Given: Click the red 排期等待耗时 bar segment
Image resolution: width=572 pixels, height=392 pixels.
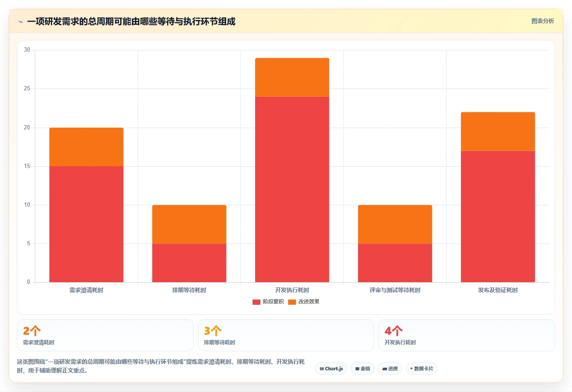Looking at the screenshot, I should click(189, 263).
